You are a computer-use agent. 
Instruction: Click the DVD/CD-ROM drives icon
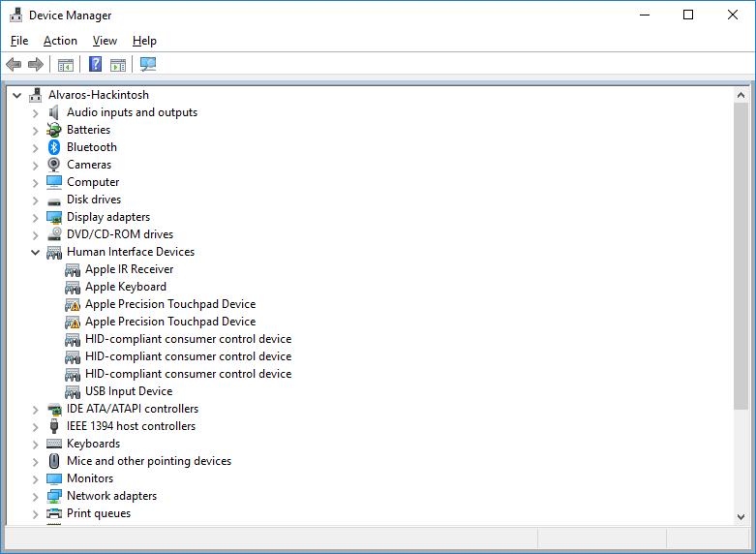(54, 234)
